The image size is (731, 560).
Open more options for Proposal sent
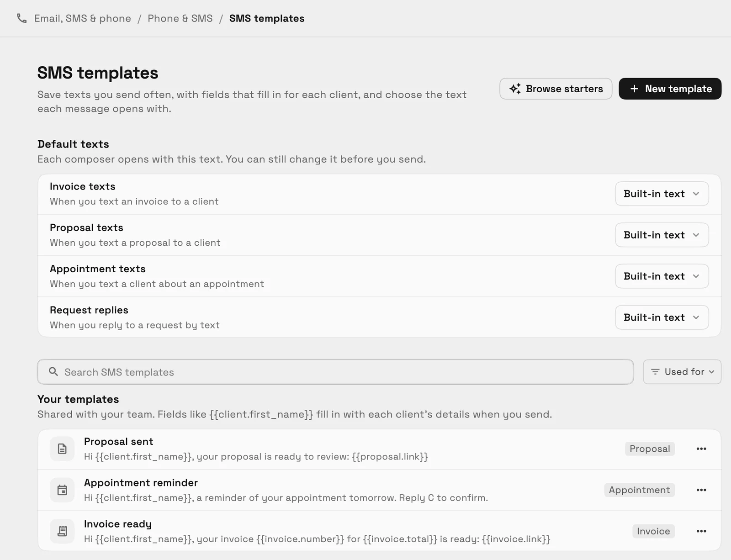point(701,449)
